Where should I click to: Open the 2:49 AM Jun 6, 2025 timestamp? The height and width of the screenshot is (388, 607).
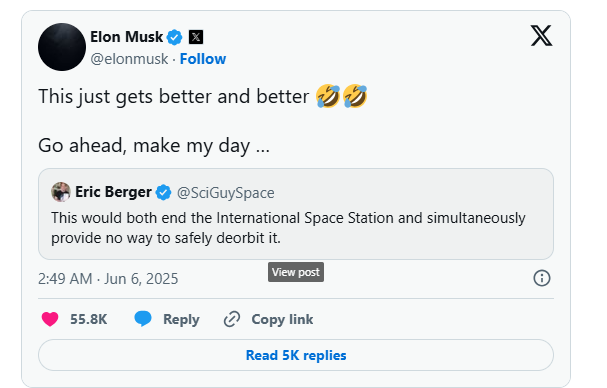click(x=108, y=279)
